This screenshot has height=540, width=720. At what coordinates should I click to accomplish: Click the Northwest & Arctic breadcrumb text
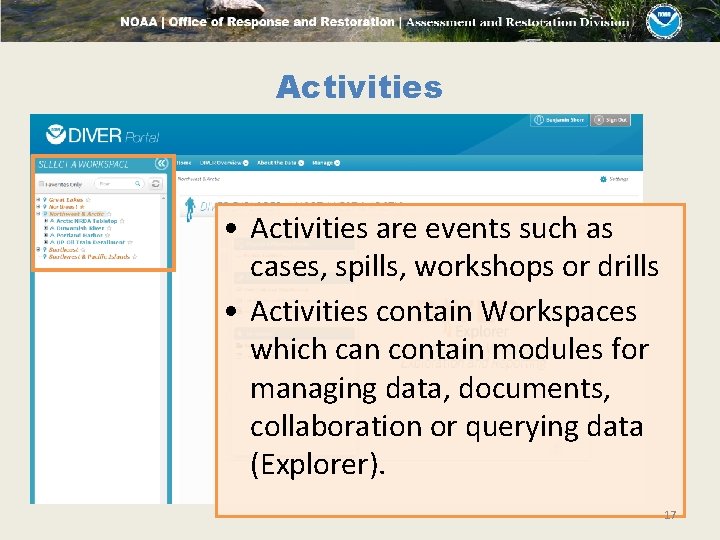point(199,179)
